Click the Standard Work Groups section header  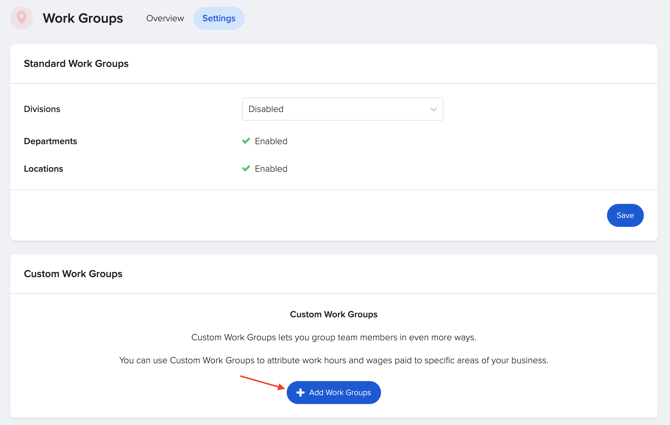click(x=76, y=63)
